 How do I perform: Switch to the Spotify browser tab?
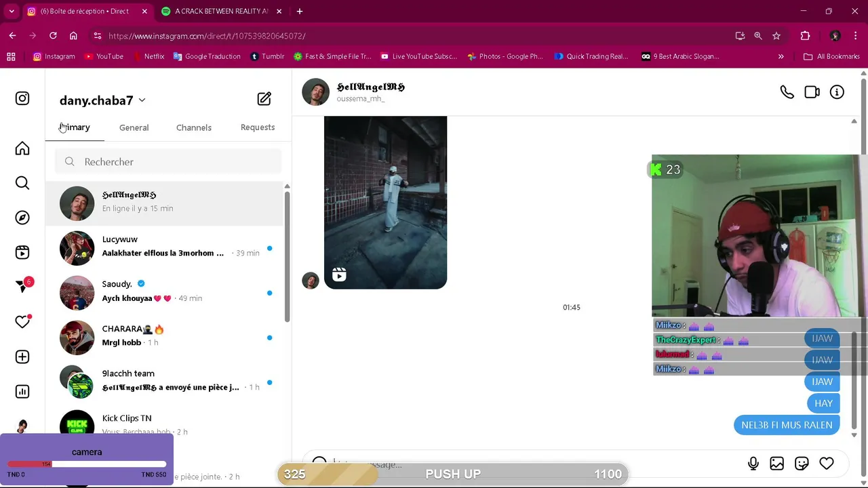click(222, 12)
